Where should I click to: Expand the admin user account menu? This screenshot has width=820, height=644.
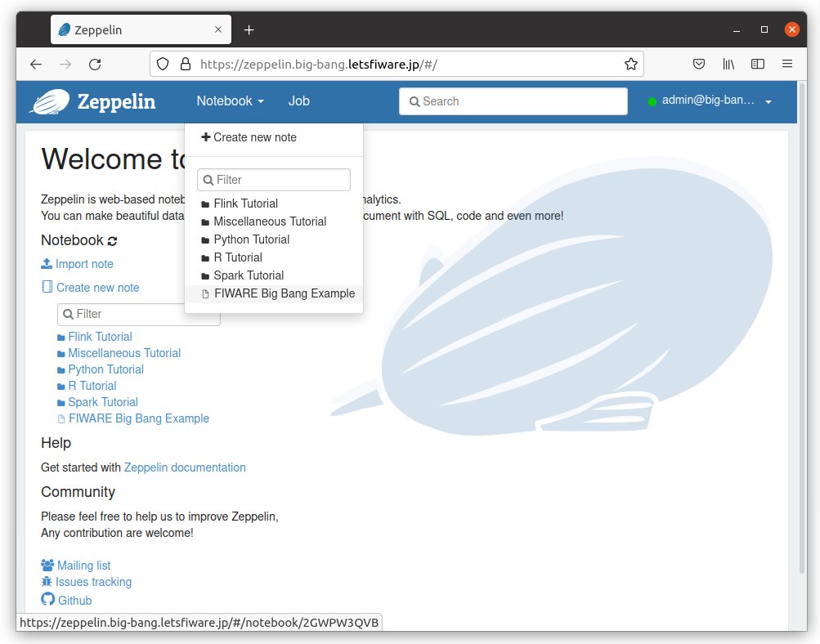coord(710,101)
